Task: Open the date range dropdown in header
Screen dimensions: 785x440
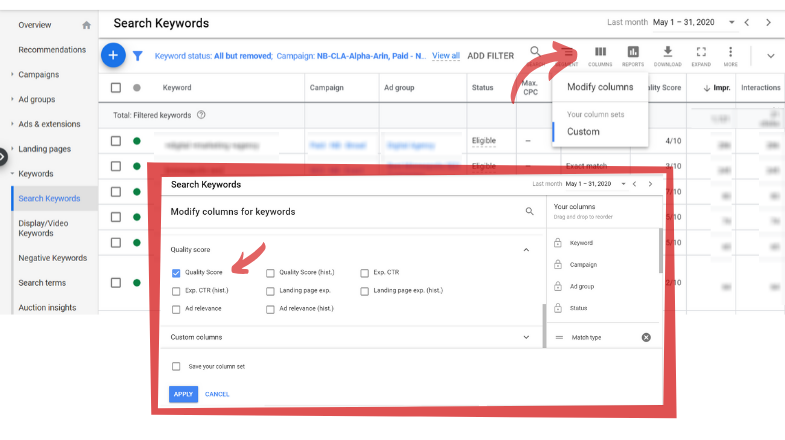Action: pos(732,22)
